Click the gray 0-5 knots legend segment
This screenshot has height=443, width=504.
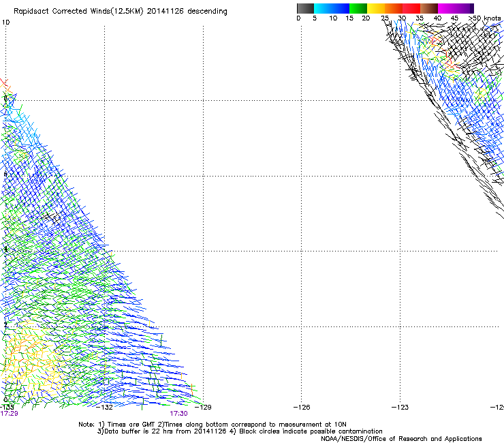305,8
